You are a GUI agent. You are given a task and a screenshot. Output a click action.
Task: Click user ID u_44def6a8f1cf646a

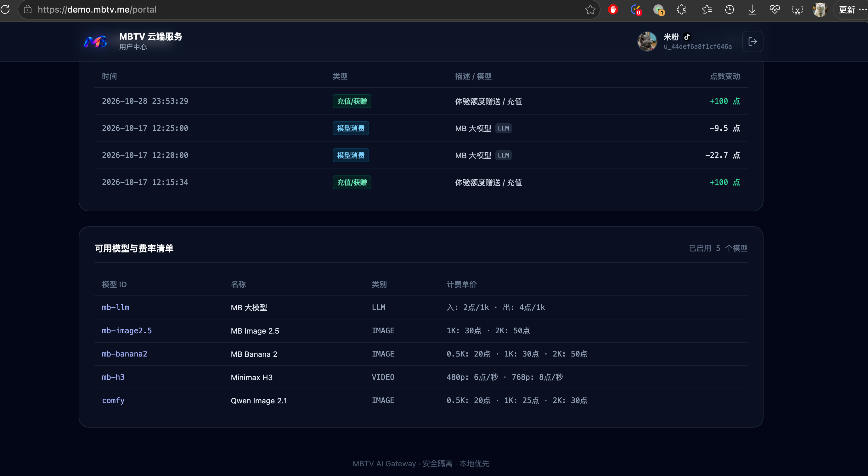tap(697, 47)
